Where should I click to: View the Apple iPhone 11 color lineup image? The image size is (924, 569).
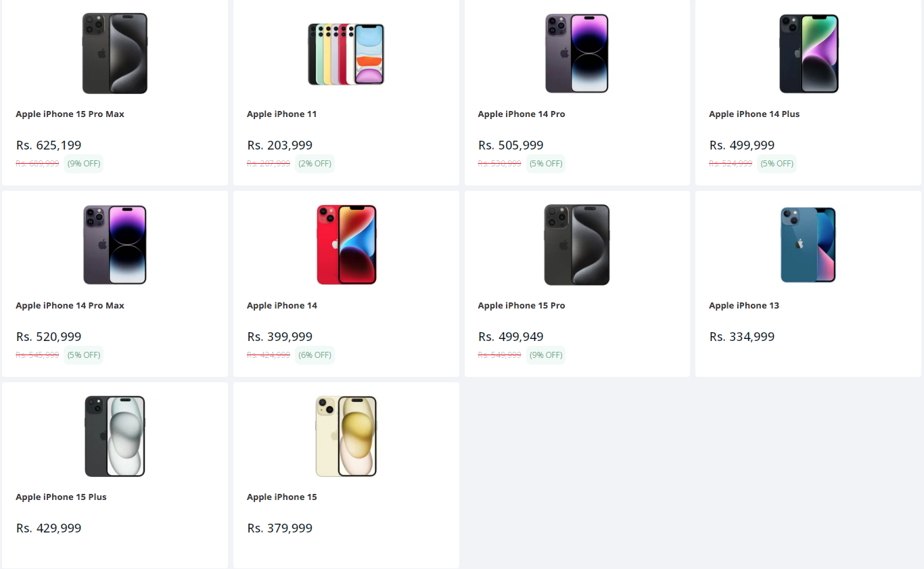346,53
